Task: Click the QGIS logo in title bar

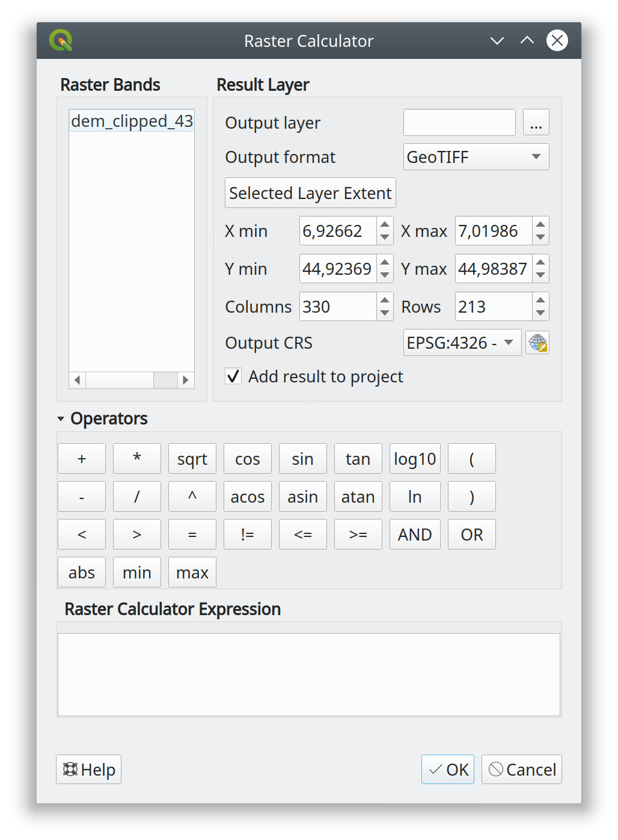Action: pos(61,41)
